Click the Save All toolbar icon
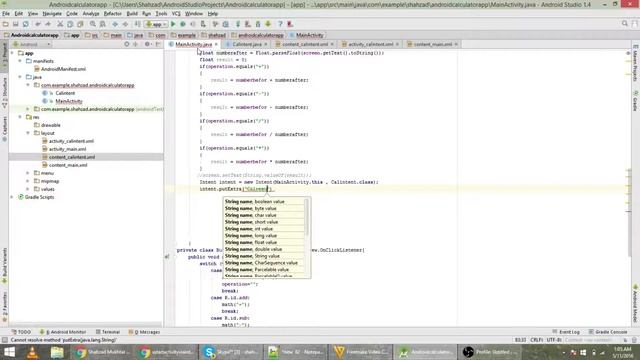640x360 pixels. pyautogui.click(x=16, y=24)
